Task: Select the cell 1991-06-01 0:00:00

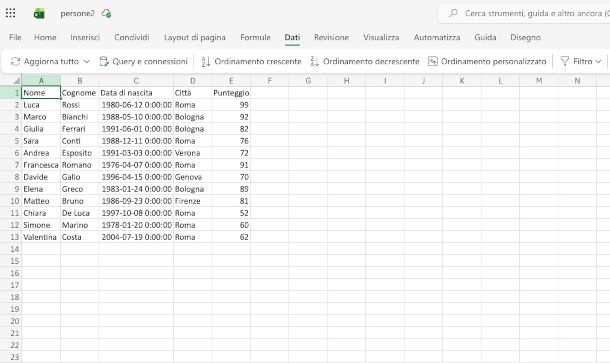Action: pos(136,129)
